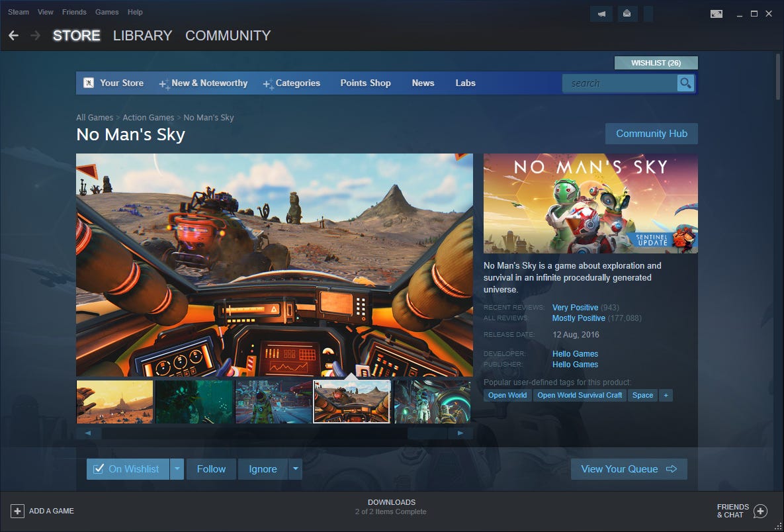
Task: Close the Steam window
Action: point(769,14)
